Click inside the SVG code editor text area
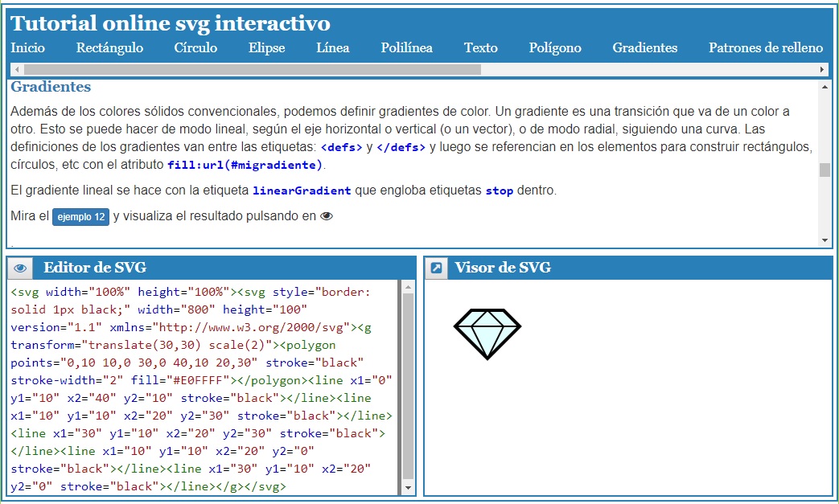Screen dimensions: 839x504 pos(204,388)
